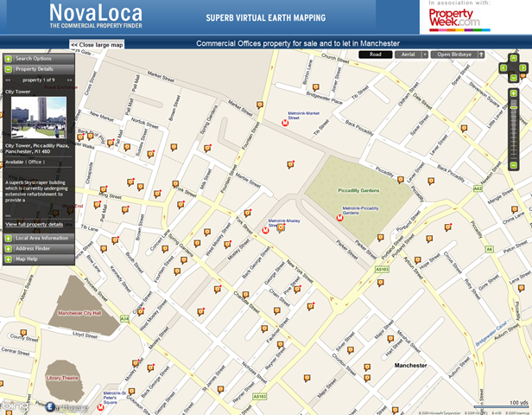Select the property marker above Bridgewater Place
Screen dimensions: 532x415
(x=316, y=87)
